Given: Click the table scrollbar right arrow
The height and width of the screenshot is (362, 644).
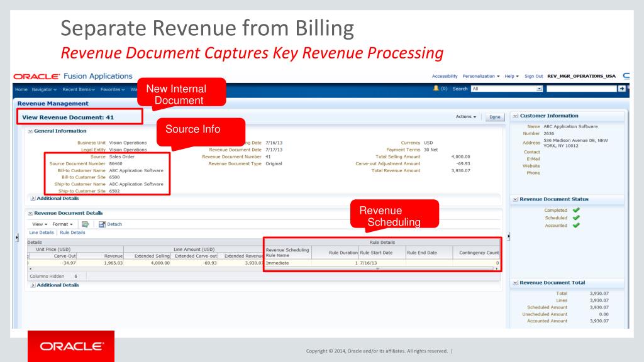Looking at the screenshot, I should click(497, 269).
